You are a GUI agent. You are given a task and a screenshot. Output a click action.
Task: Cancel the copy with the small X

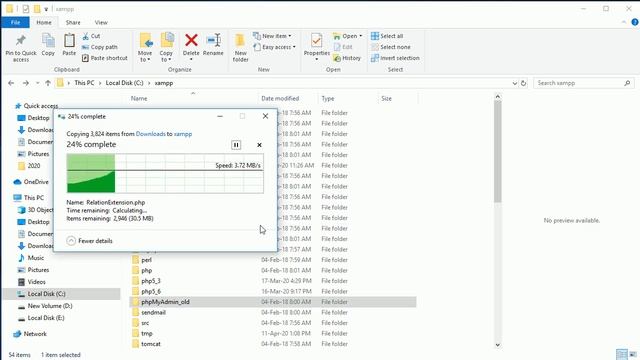(259, 145)
